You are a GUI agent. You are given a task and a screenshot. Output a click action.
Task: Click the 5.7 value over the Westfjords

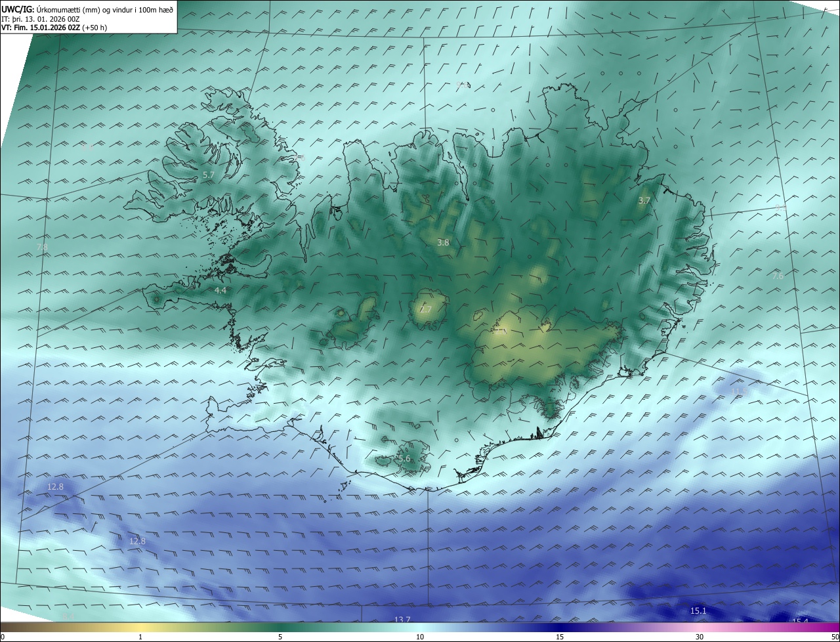point(209,175)
